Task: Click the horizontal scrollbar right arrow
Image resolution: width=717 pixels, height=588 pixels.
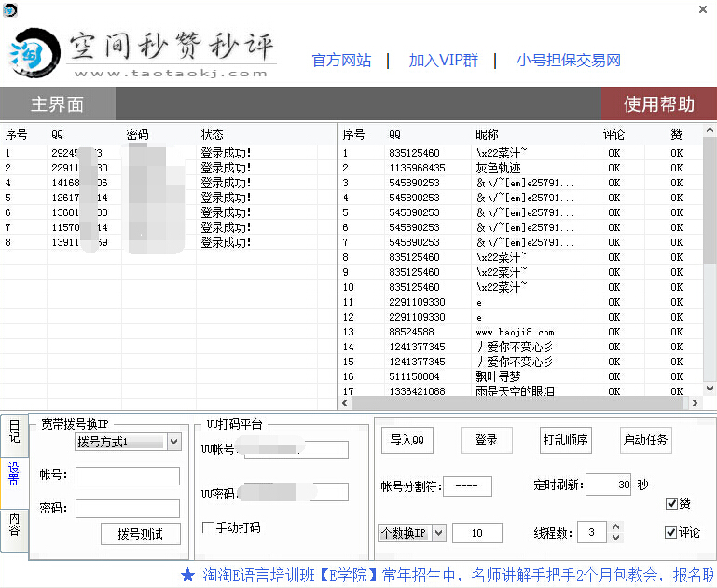Action: point(695,403)
